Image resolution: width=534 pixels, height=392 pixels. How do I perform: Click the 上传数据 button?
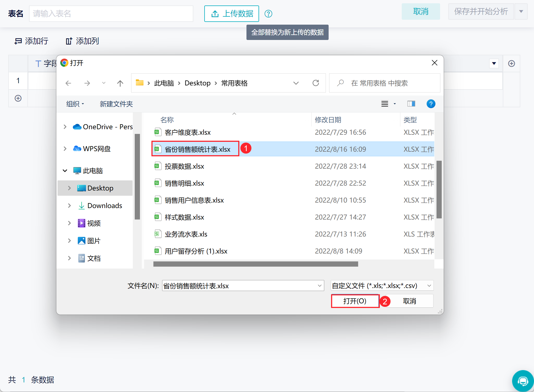click(x=232, y=14)
